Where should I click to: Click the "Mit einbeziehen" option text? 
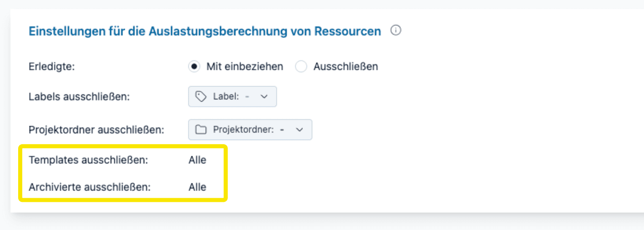[x=245, y=67]
